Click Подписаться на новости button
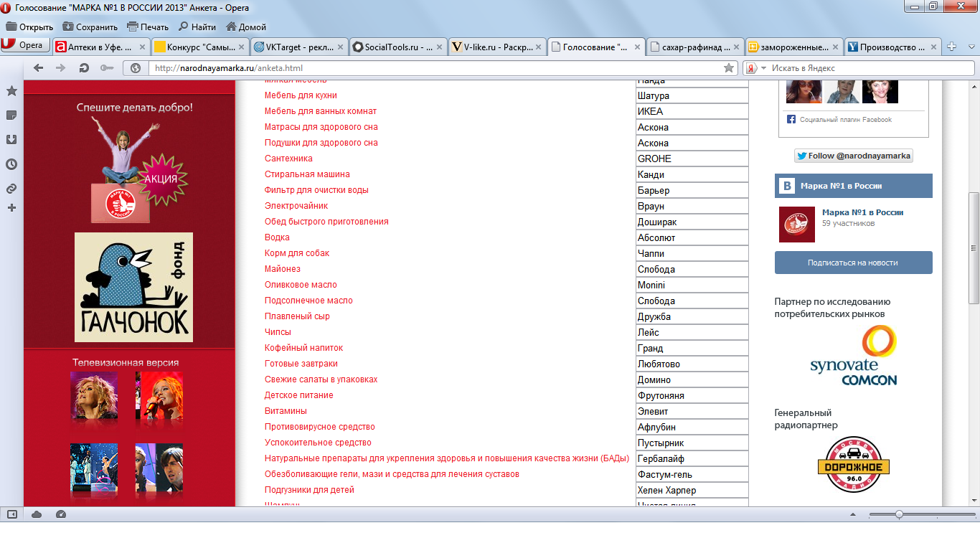This screenshot has height=538, width=980. point(853,263)
